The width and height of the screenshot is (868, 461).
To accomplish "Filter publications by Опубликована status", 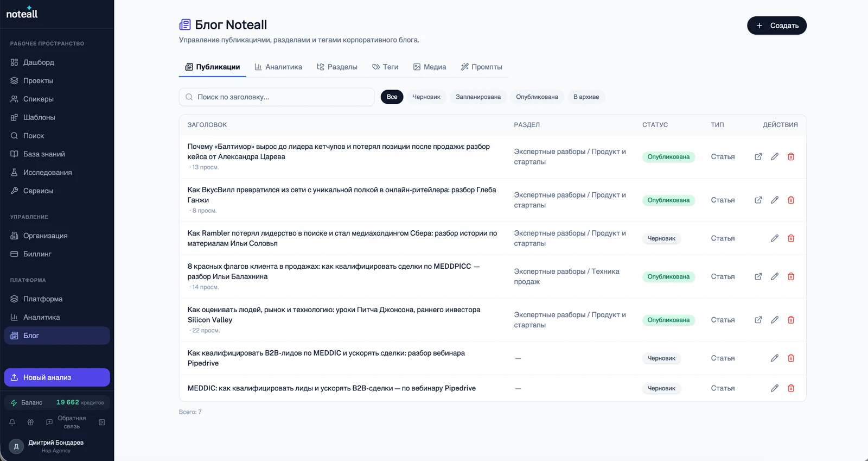I will [537, 97].
